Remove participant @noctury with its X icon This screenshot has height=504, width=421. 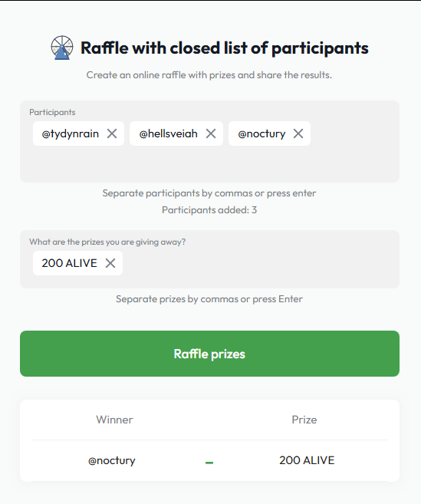(x=298, y=133)
